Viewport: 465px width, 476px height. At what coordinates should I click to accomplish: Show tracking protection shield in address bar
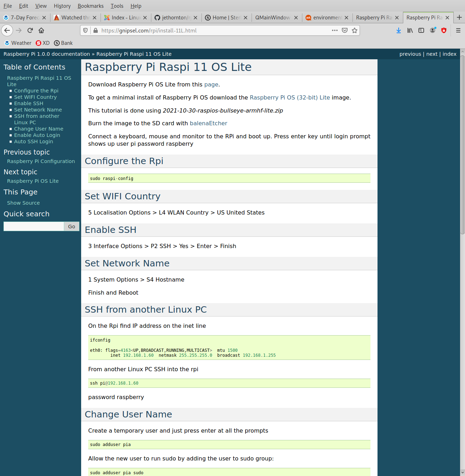(85, 30)
